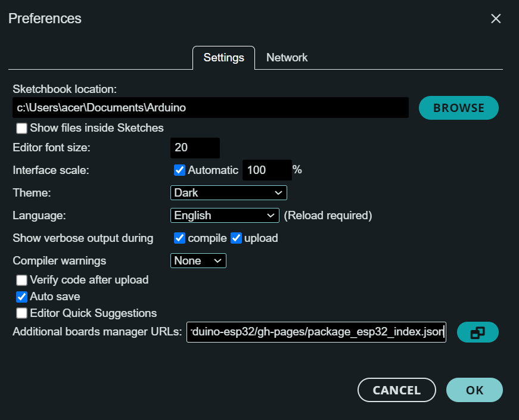The width and height of the screenshot is (519, 420).
Task: Enable Verify code after upload
Action: point(22,280)
